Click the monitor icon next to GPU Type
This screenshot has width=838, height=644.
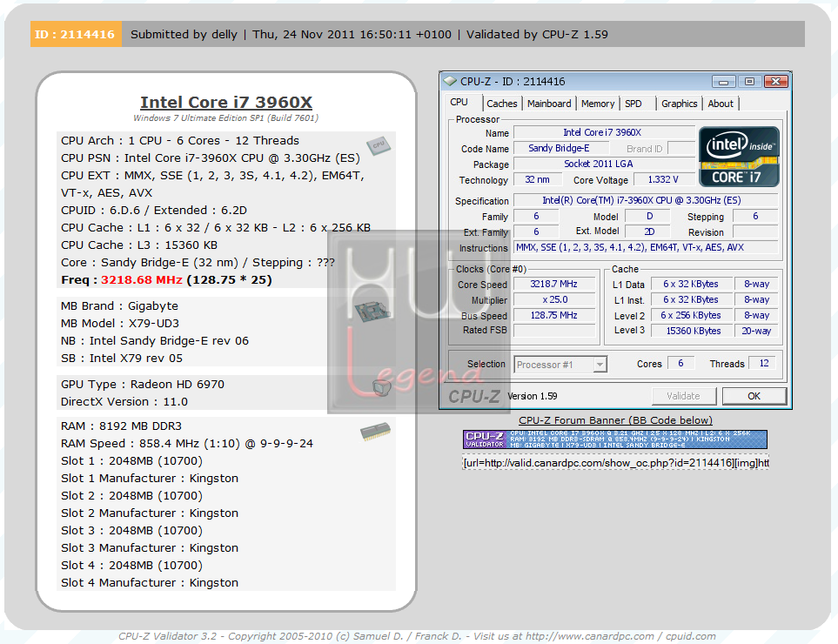point(382,387)
